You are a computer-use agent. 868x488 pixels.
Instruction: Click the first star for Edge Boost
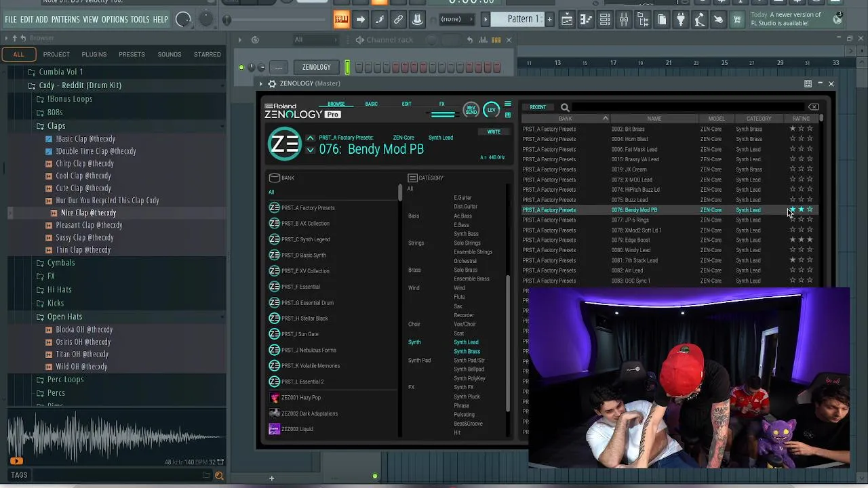click(x=793, y=240)
